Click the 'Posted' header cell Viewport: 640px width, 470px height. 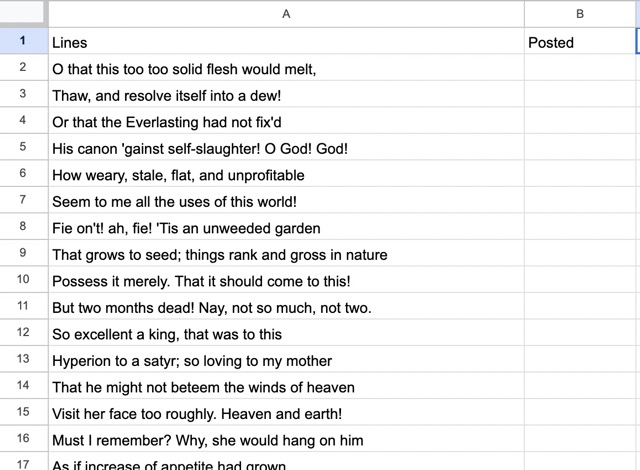[580, 43]
